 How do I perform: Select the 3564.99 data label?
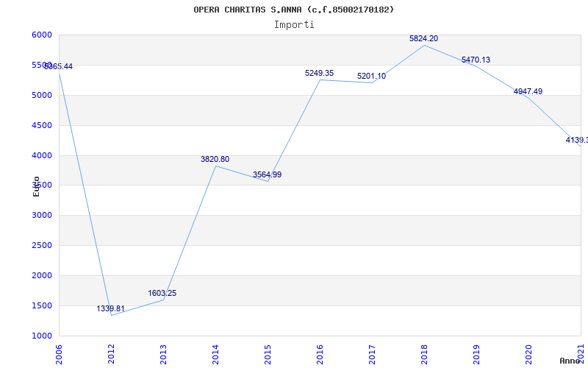[267, 174]
